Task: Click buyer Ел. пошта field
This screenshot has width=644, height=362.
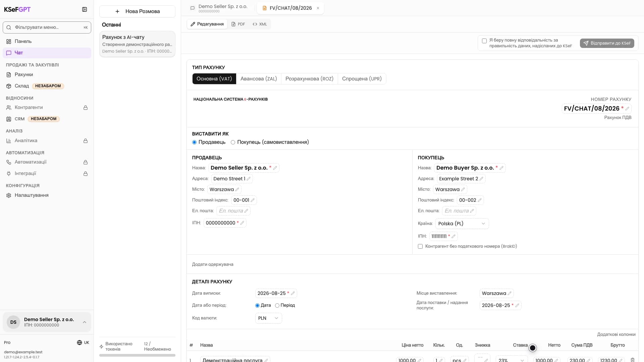Action: (x=459, y=211)
